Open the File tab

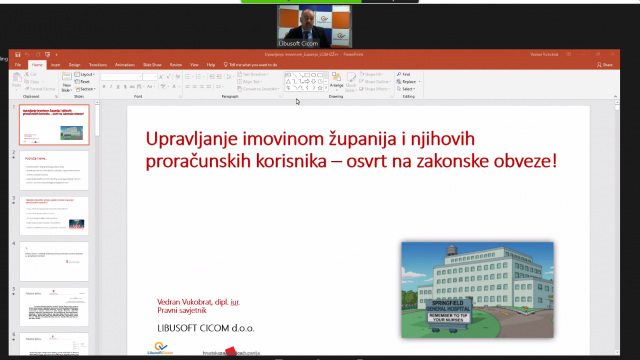pyautogui.click(x=18, y=65)
